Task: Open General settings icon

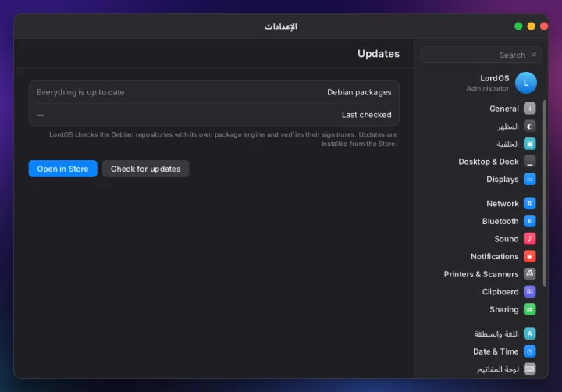Action: click(x=529, y=109)
